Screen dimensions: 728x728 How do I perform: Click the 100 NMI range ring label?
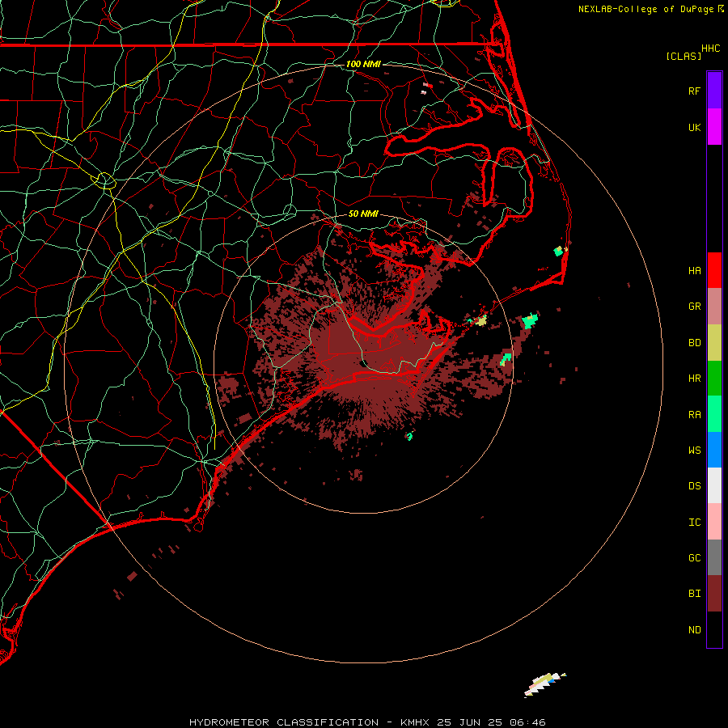pyautogui.click(x=363, y=64)
